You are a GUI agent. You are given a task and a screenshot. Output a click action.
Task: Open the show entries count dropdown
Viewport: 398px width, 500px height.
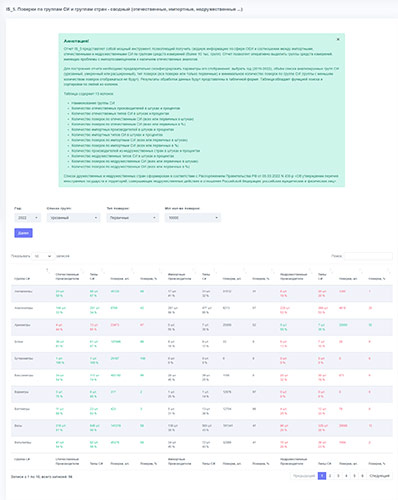(43, 256)
